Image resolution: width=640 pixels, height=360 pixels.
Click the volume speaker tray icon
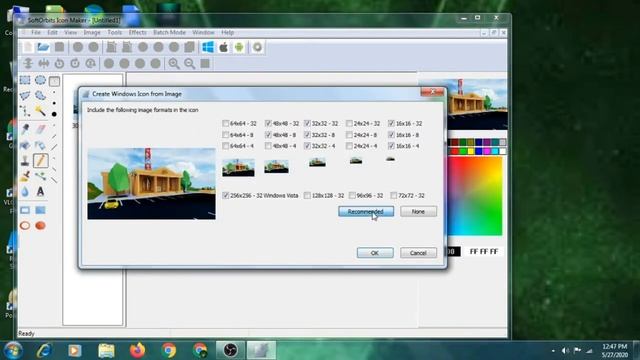point(565,351)
